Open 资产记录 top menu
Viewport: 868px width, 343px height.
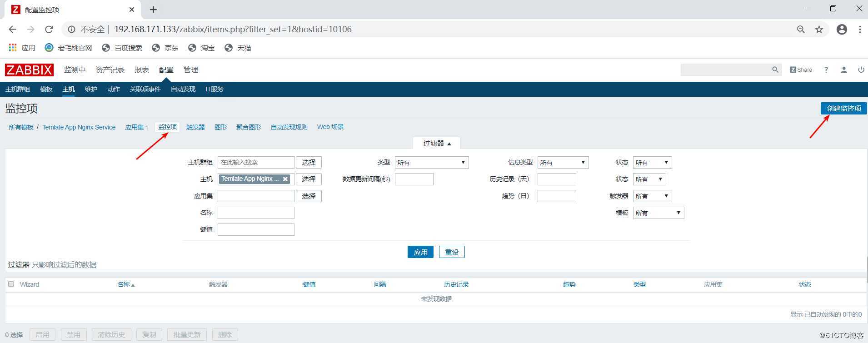click(110, 70)
